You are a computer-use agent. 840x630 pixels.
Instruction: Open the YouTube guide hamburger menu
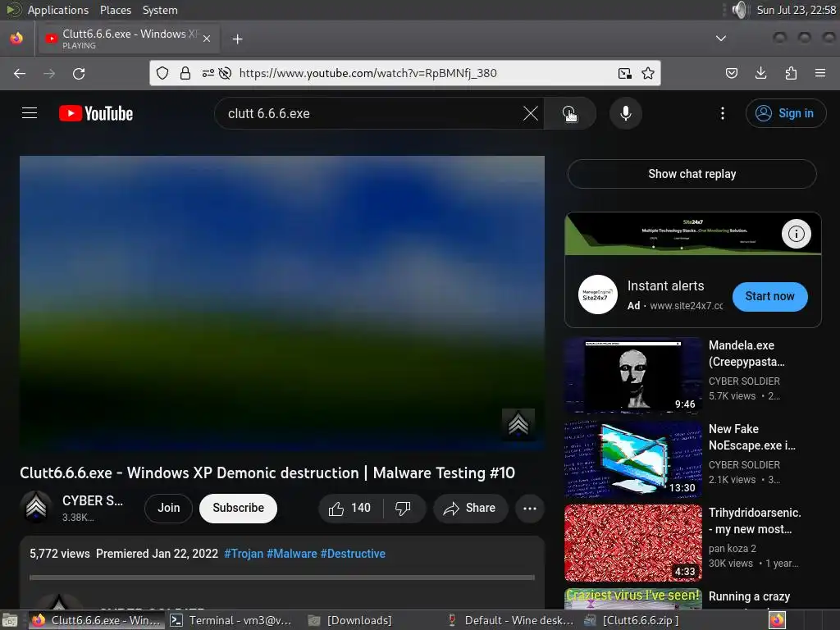(x=30, y=113)
